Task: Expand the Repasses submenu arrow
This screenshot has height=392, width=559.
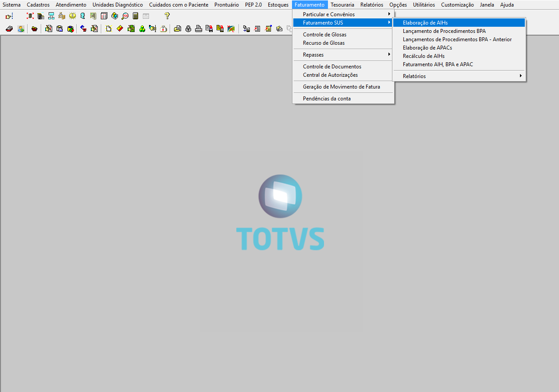Action: click(389, 55)
